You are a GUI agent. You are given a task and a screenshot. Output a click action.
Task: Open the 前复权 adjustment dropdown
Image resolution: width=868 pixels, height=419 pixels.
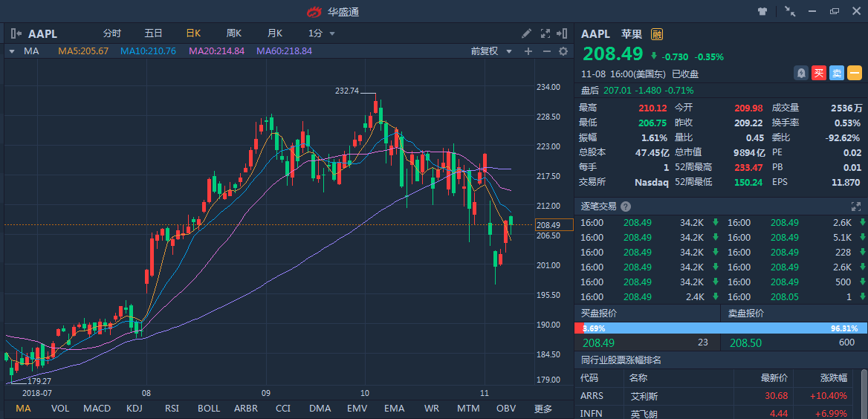pos(491,51)
